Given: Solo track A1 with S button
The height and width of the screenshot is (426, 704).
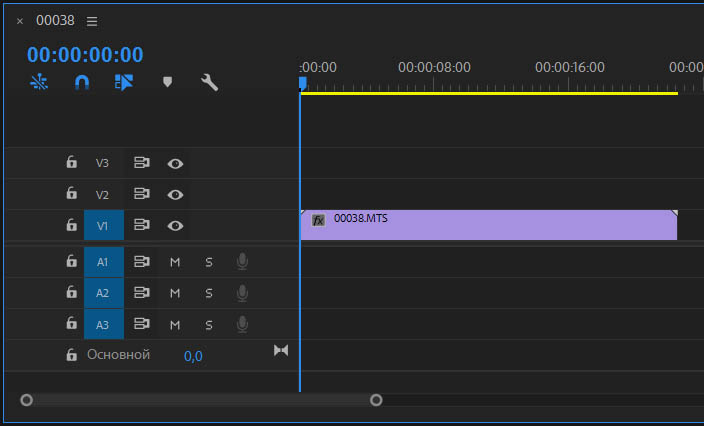Looking at the screenshot, I should tap(209, 262).
